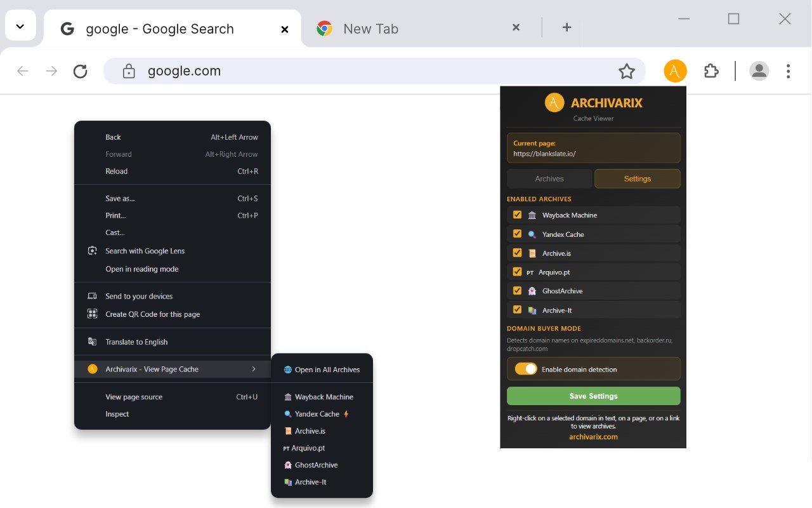Open the archivarix.com link
812x508 pixels.
593,437
